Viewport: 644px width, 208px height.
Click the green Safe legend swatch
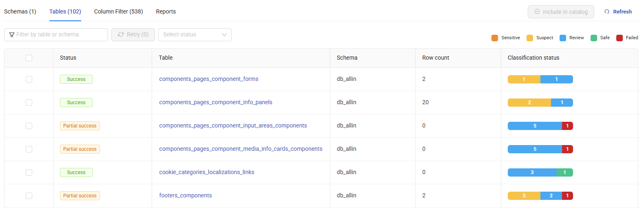594,38
